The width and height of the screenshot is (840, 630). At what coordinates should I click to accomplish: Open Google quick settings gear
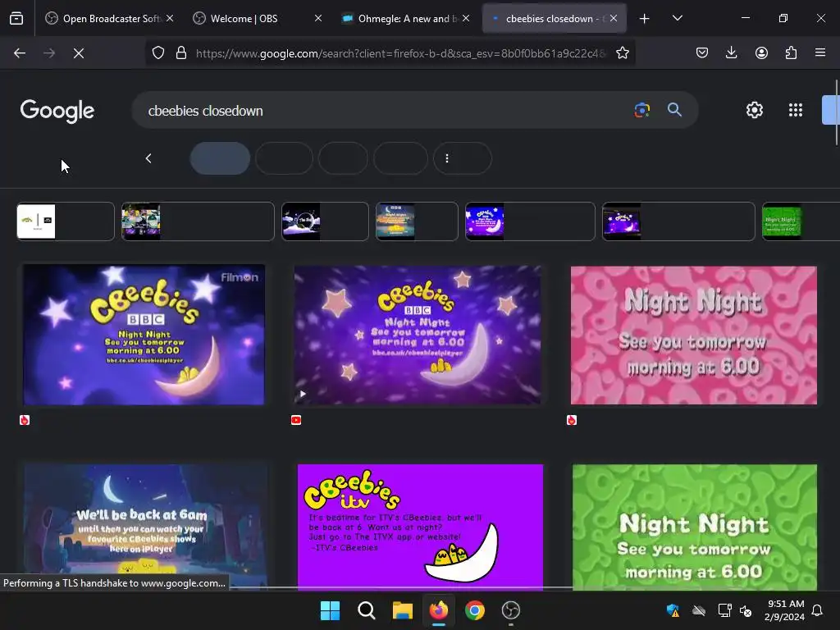tap(755, 110)
